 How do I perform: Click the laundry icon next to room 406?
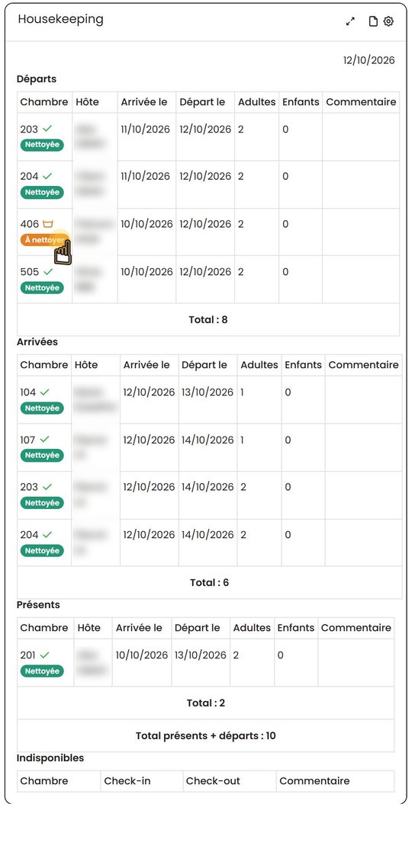[x=48, y=224]
